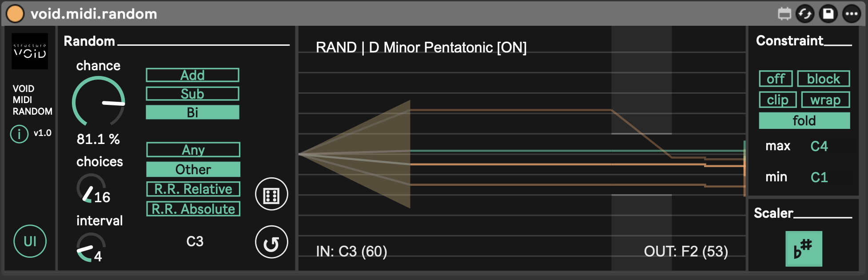
Task: Select the Sub random mode
Action: point(192,94)
